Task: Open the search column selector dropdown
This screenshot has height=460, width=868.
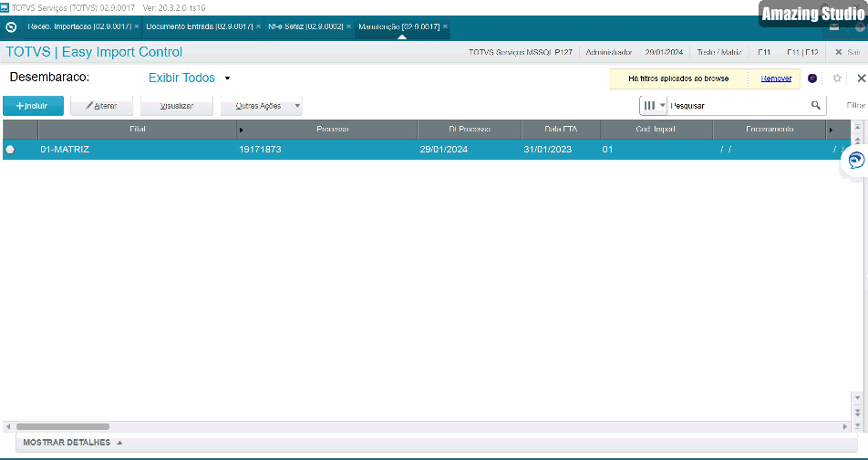Action: (x=653, y=105)
